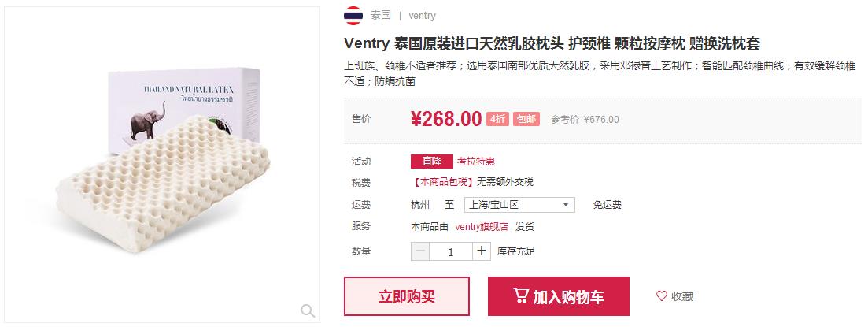The height and width of the screenshot is (327, 868).
Task: Click the 立即购买 button
Action: 407,296
